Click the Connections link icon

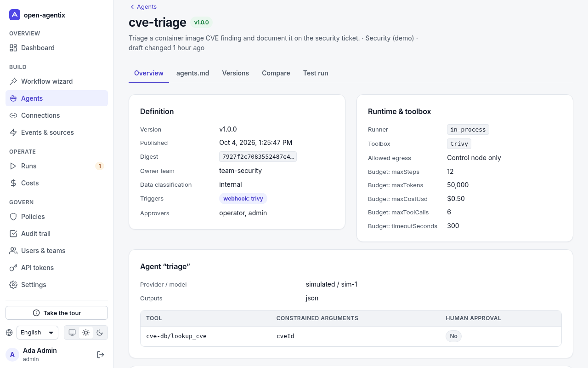click(13, 115)
